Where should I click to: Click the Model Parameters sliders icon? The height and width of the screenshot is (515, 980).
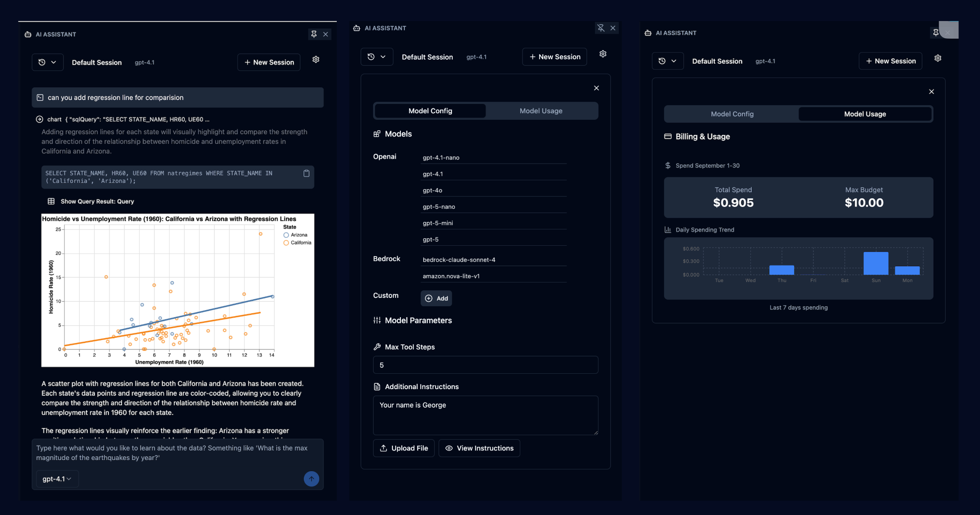tap(377, 321)
